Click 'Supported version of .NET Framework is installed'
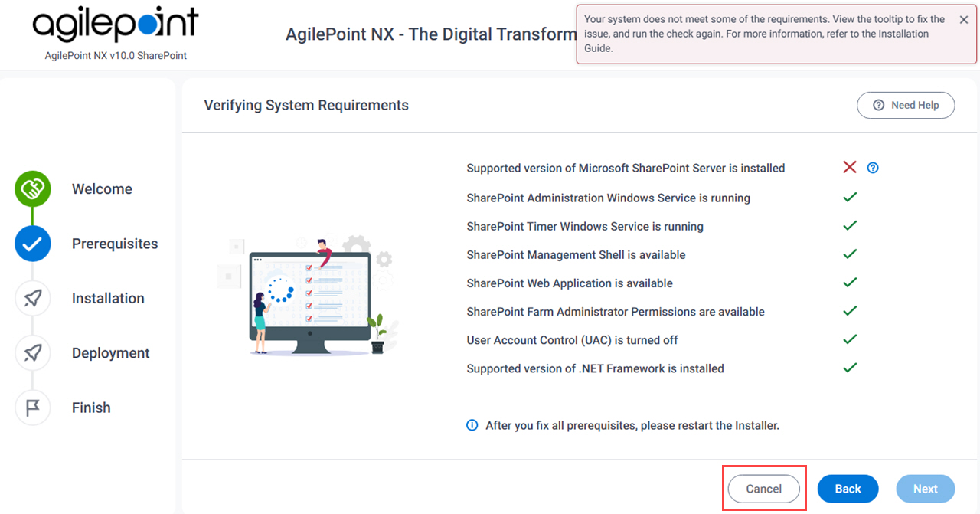Image resolution: width=980 pixels, height=514 pixels. click(595, 368)
